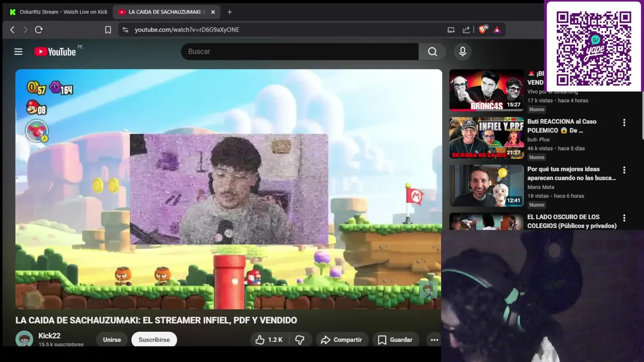Close the LA CAIDA DE SACHAUZUMAKI tab
The width and height of the screenshot is (644, 362).
213,12
